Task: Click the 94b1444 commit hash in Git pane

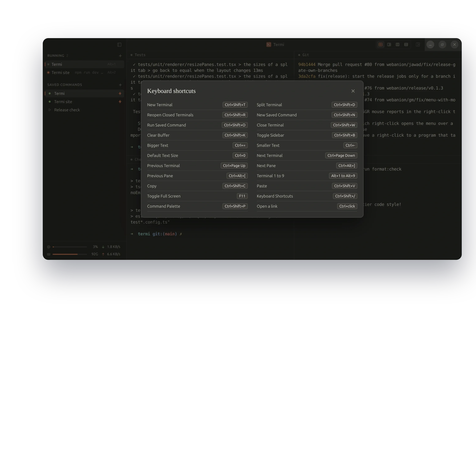Action: 306,65
